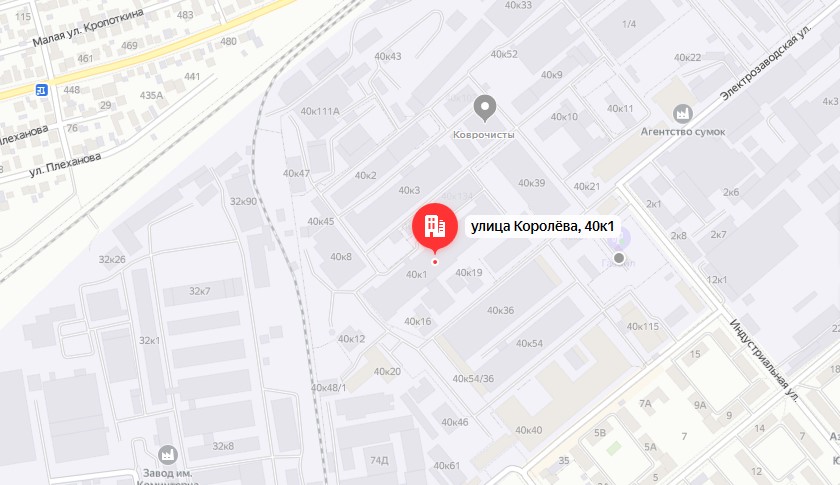Click the Электрозаводская ул. street label

pos(766,63)
